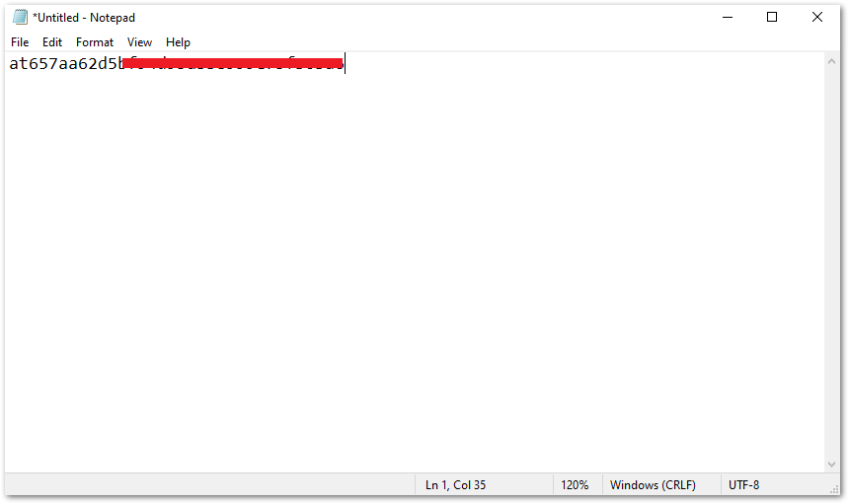Image resolution: width=849 pixels, height=504 pixels.
Task: Maximize the Notepad window
Action: 772,18
